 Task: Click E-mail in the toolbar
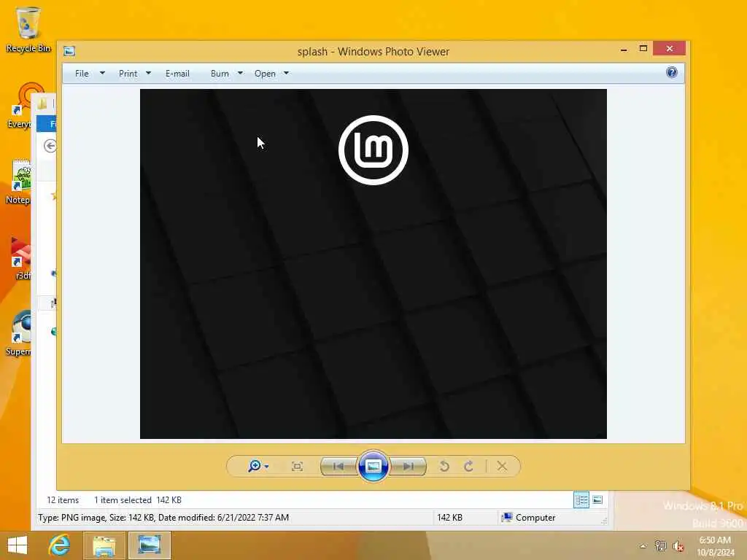177,74
